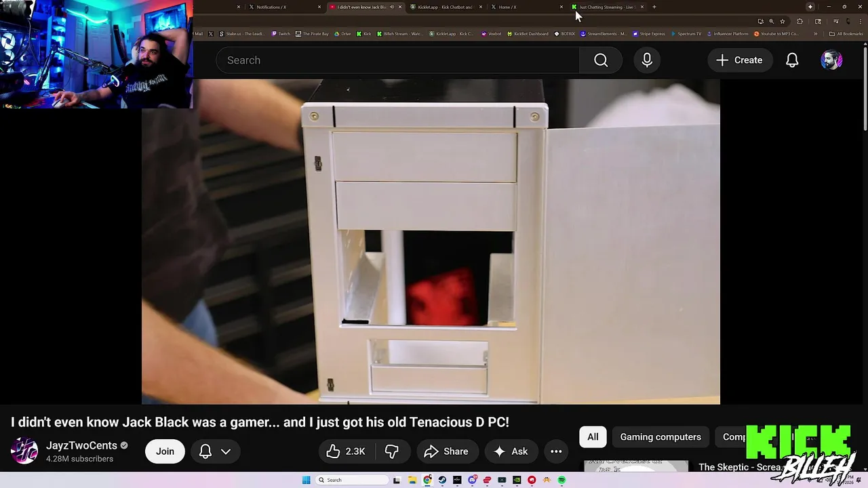Screen dimensions: 868x488
Task: Select the Gaming computers chip
Action: 660,437
